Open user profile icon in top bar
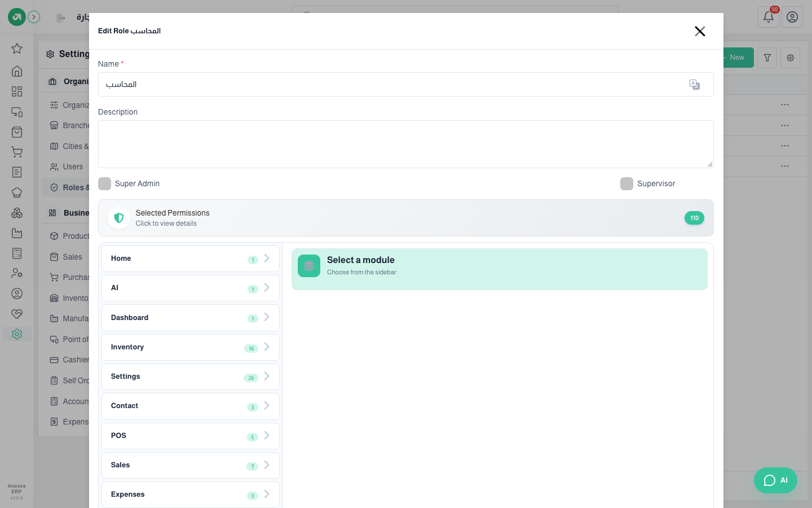Screen dimensions: 812x508 click(792, 17)
